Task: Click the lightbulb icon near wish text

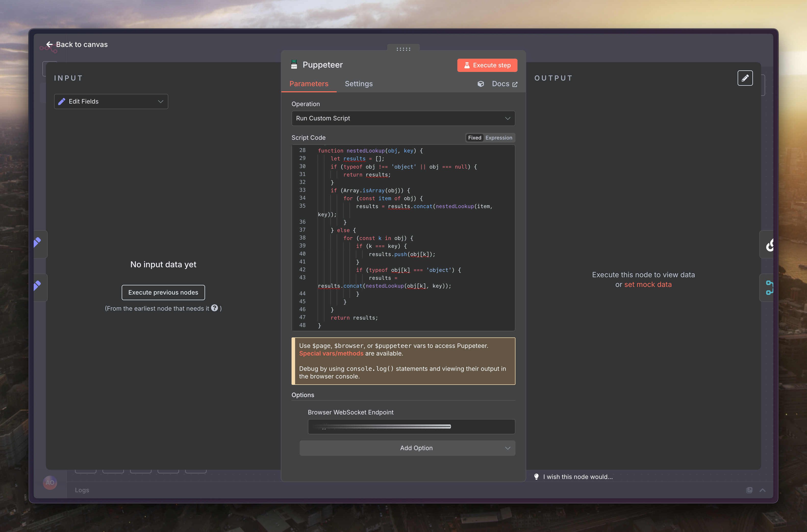Action: 536,477
